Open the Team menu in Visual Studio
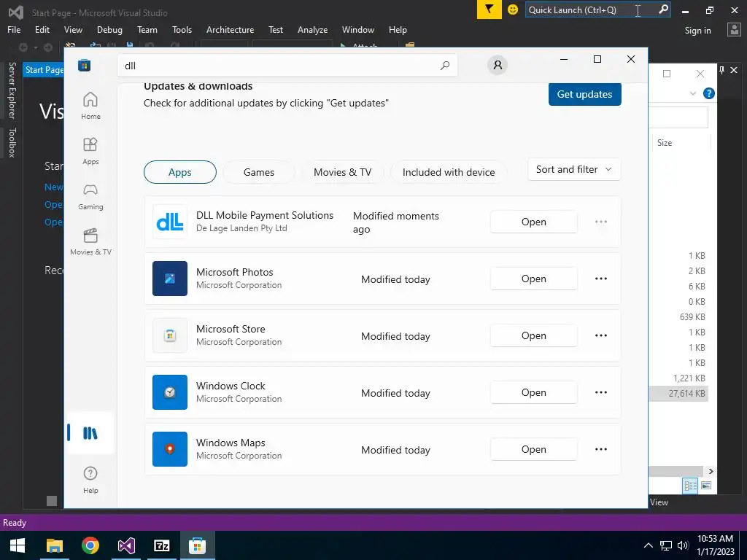 (x=147, y=29)
